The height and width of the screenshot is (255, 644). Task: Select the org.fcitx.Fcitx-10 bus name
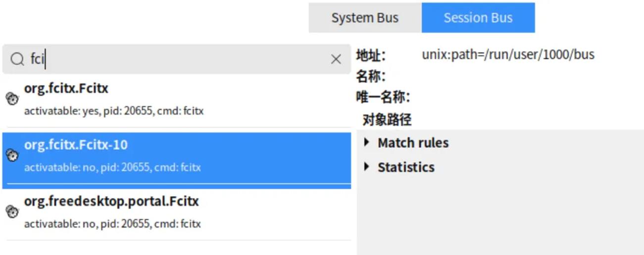76,145
